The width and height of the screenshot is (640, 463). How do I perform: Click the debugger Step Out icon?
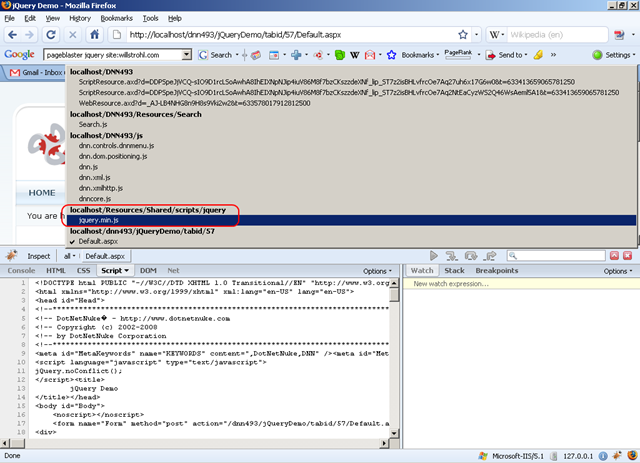490,256
